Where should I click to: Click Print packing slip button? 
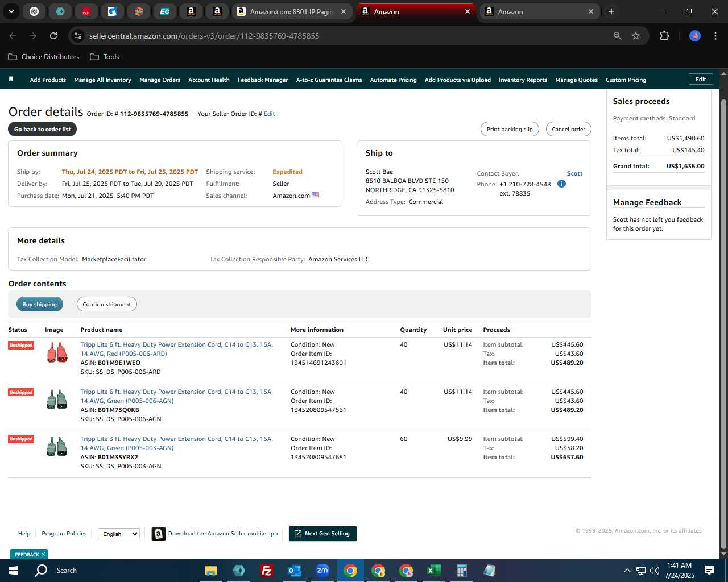coord(510,129)
